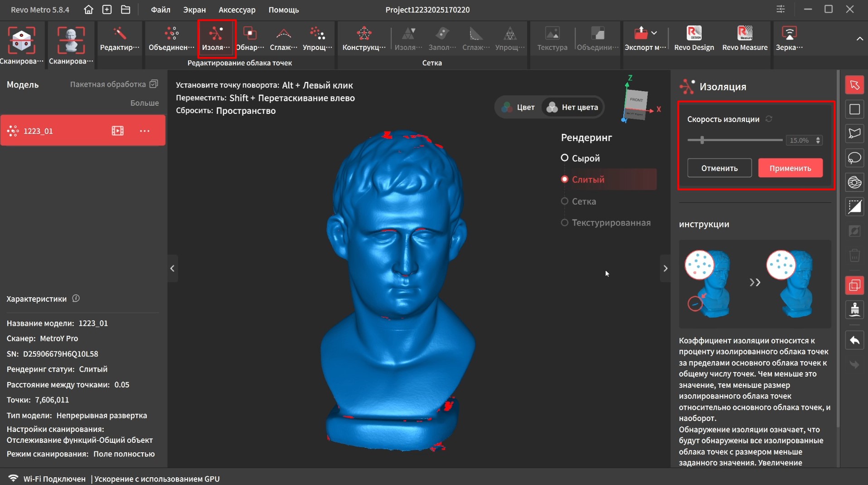Click info icon next to Характеристики
Image resolution: width=868 pixels, height=485 pixels.
pos(76,298)
